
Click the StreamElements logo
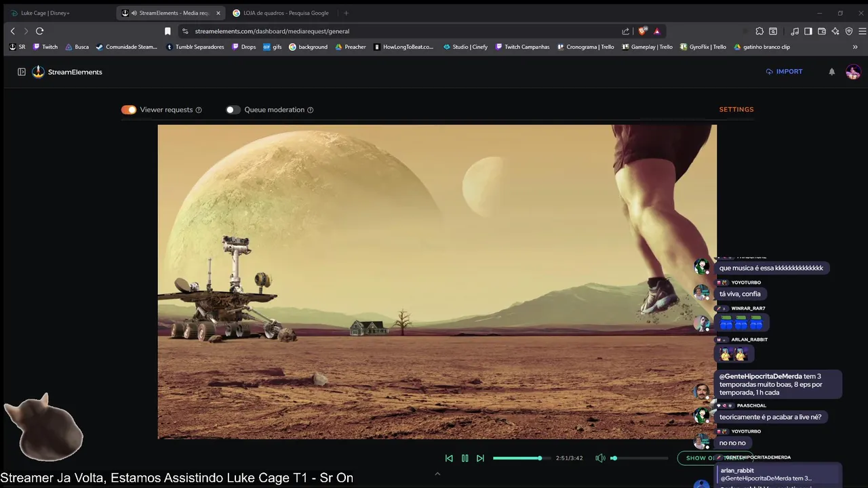point(67,72)
